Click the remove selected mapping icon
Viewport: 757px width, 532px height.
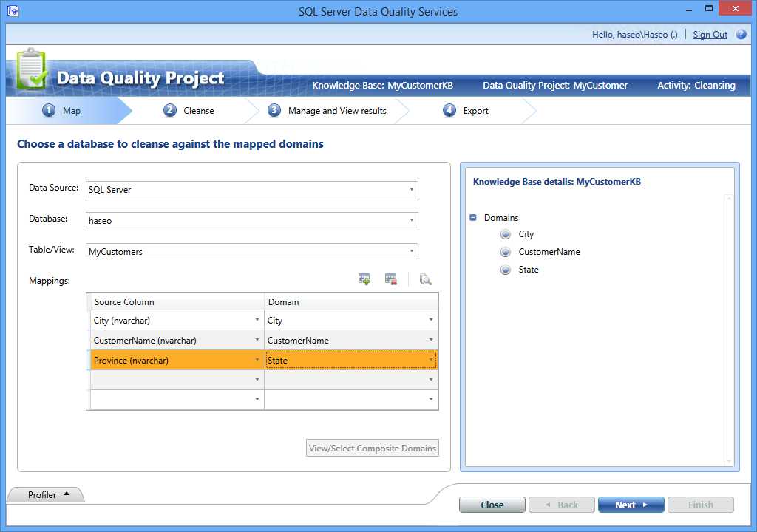390,279
